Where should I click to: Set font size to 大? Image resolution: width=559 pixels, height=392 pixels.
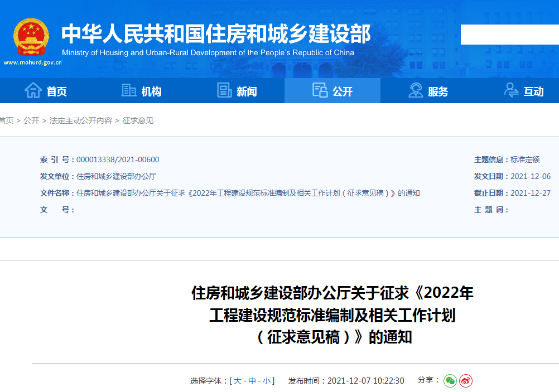point(238,381)
